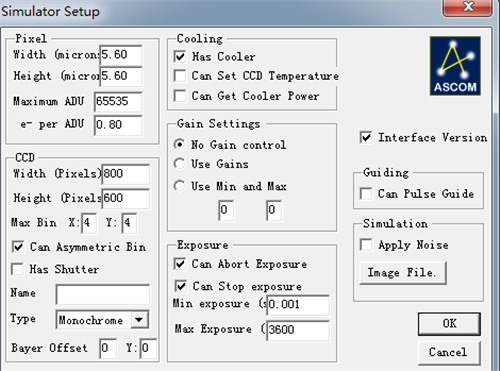Screen dimensions: 500x371
Task: Open the sensor Type dropdown
Action: pyautogui.click(x=139, y=320)
